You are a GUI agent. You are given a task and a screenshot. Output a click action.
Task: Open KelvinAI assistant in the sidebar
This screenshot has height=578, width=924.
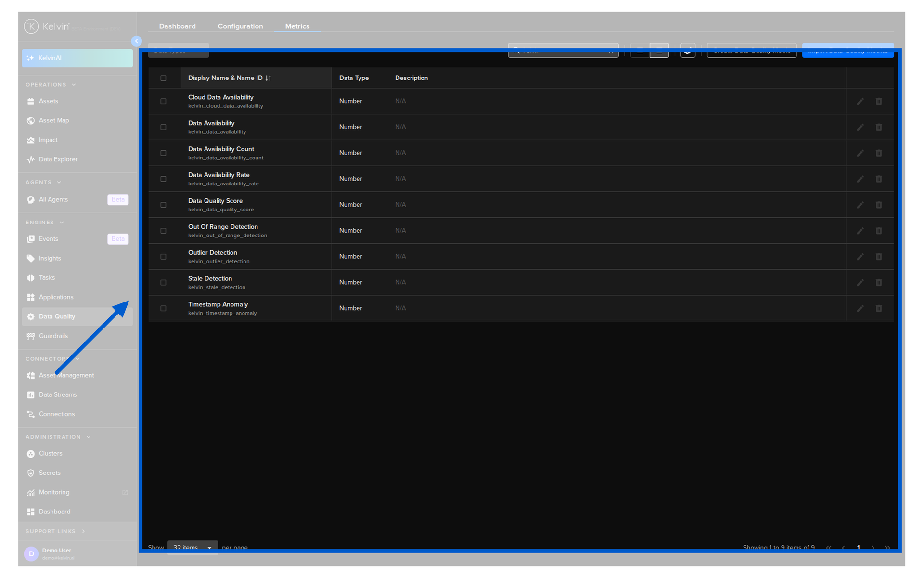[77, 58]
